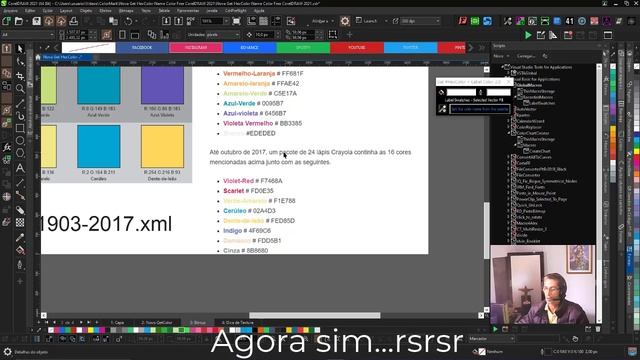The image size is (640, 360).
Task: Click the Open folder icon
Action: pyautogui.click(x=19, y=21)
